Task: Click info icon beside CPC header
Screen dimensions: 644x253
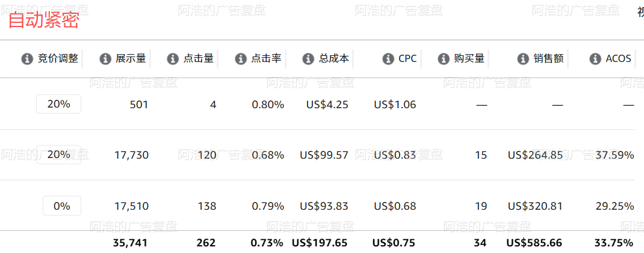Action: coord(388,59)
